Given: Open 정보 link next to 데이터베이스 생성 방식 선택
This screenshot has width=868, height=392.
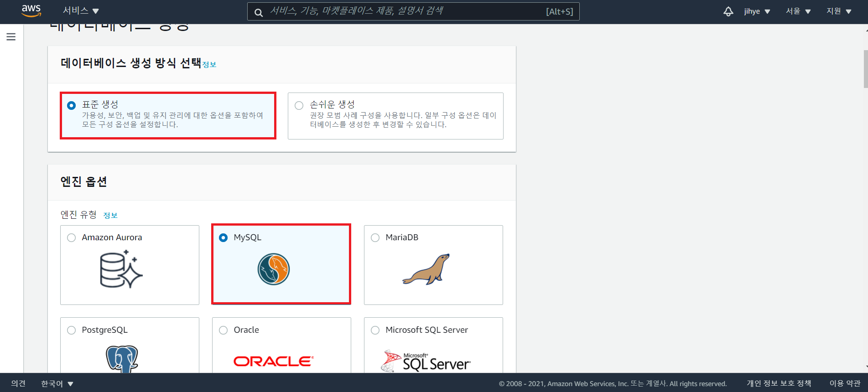Looking at the screenshot, I should coord(209,65).
